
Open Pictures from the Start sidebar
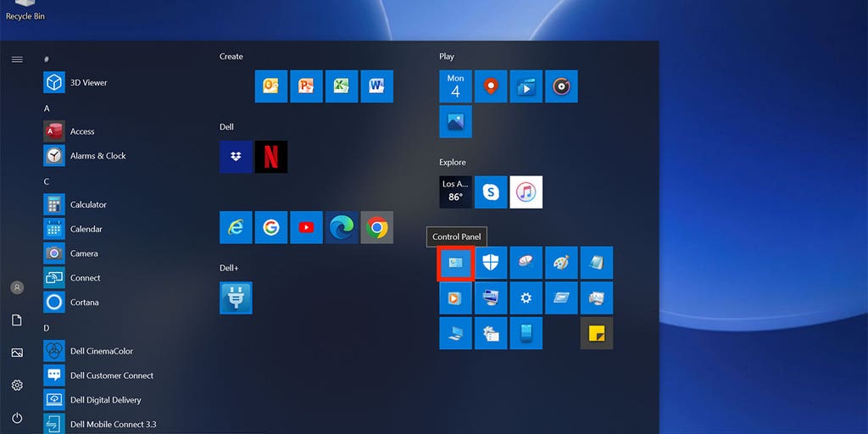click(17, 353)
